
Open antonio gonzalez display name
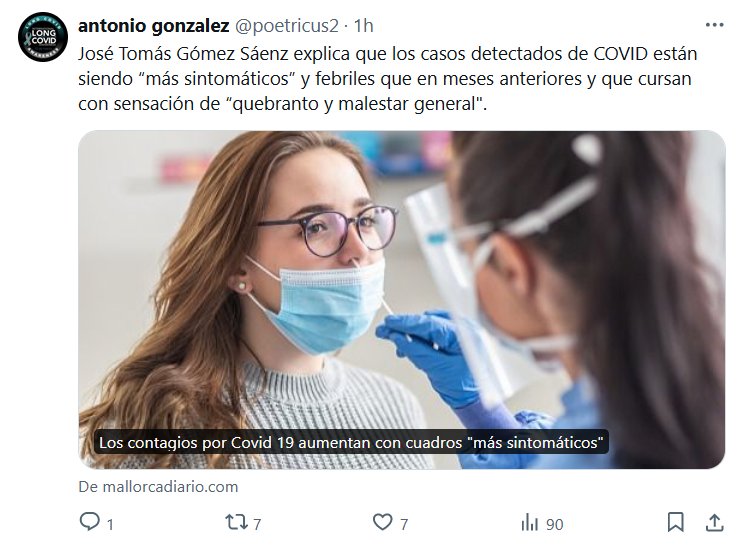coord(154,26)
